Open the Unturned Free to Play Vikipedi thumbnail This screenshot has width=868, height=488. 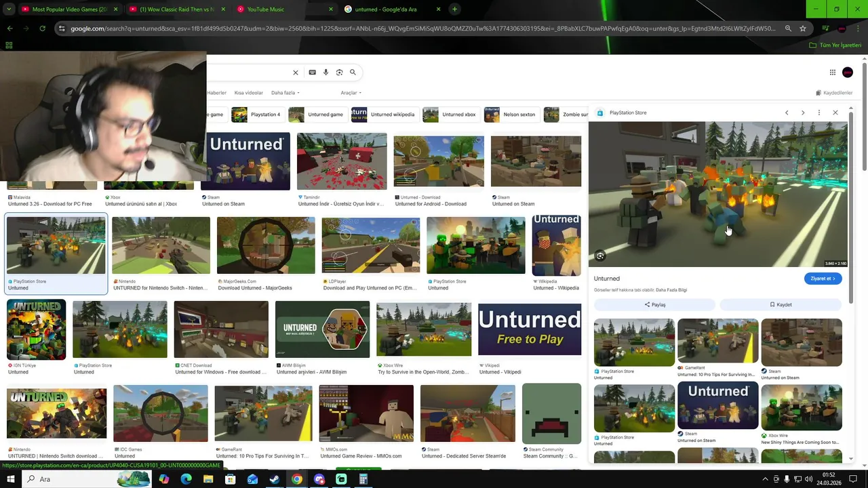click(530, 329)
